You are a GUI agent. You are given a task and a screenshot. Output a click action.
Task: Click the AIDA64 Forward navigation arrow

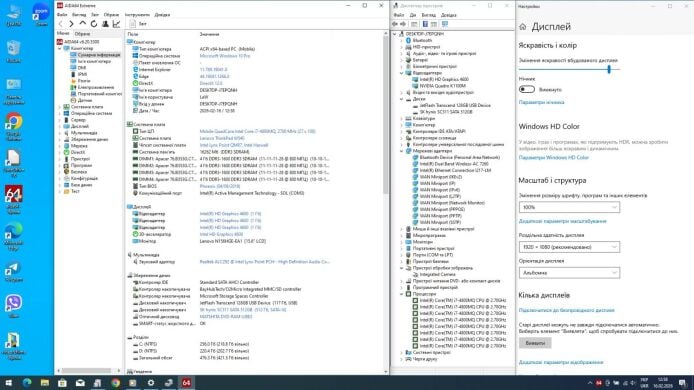tap(71, 24)
